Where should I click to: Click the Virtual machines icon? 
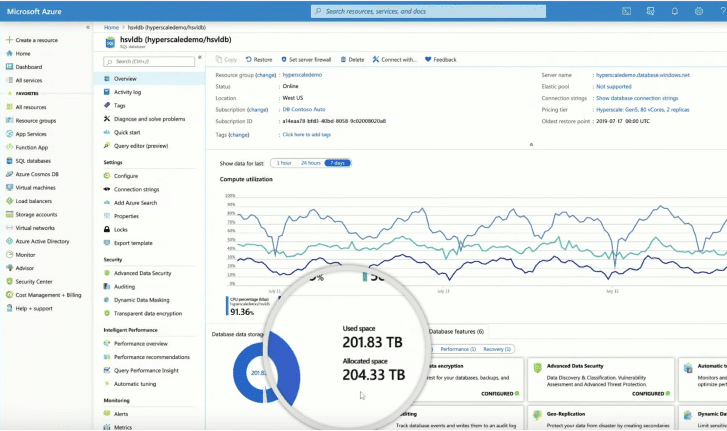pyautogui.click(x=9, y=188)
